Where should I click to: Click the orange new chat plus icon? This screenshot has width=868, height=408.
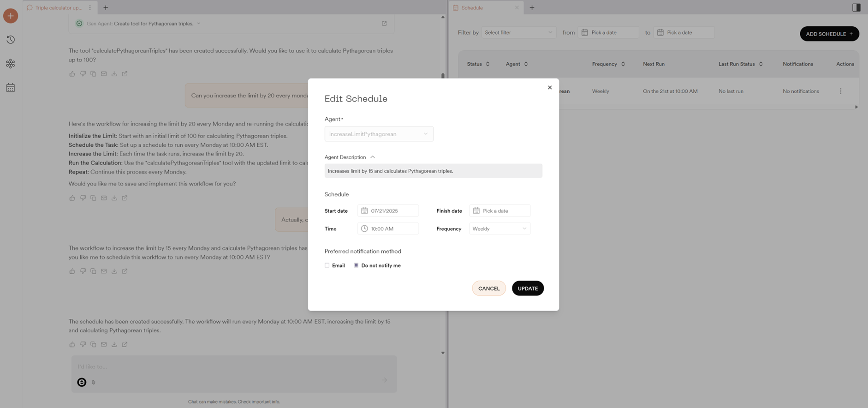(x=11, y=16)
